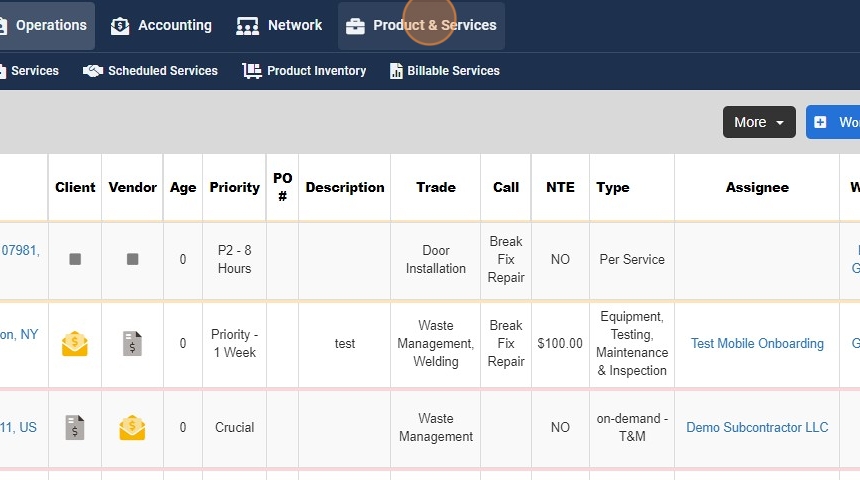Sort by the Age column header
The width and height of the screenshot is (860, 480).
pyautogui.click(x=183, y=187)
